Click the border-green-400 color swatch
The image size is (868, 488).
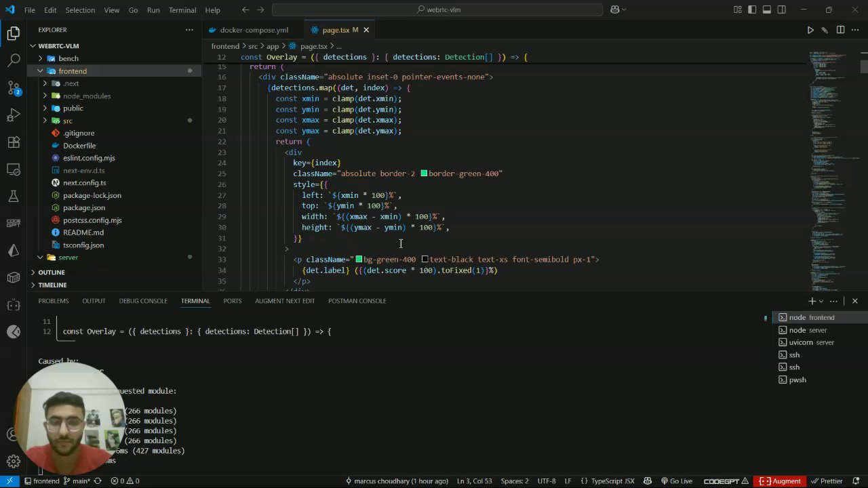point(424,174)
